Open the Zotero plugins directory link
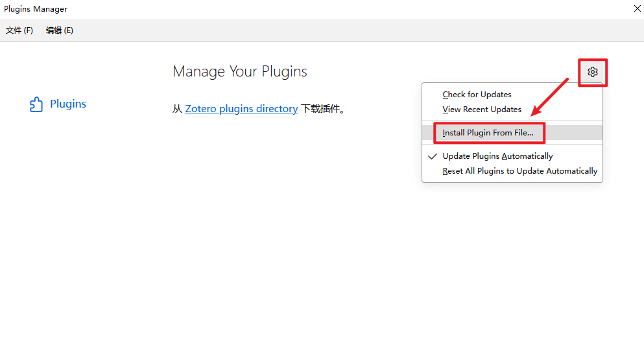The height and width of the screenshot is (361, 644). tap(241, 109)
